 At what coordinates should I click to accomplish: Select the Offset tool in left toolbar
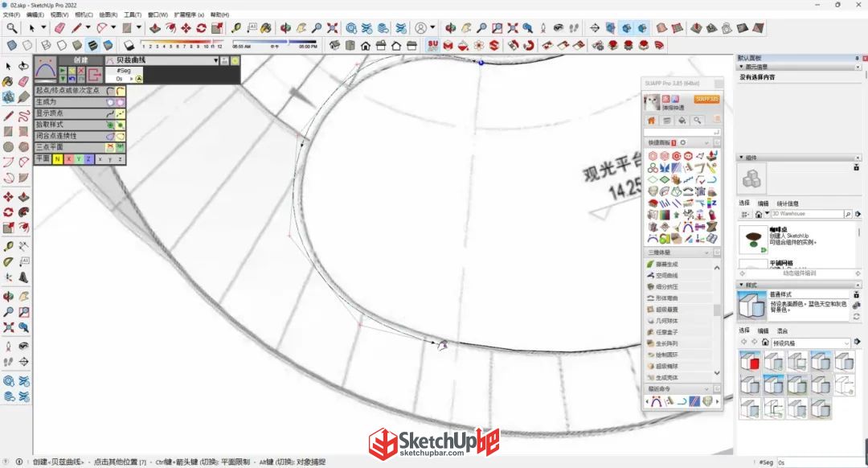pos(23,227)
